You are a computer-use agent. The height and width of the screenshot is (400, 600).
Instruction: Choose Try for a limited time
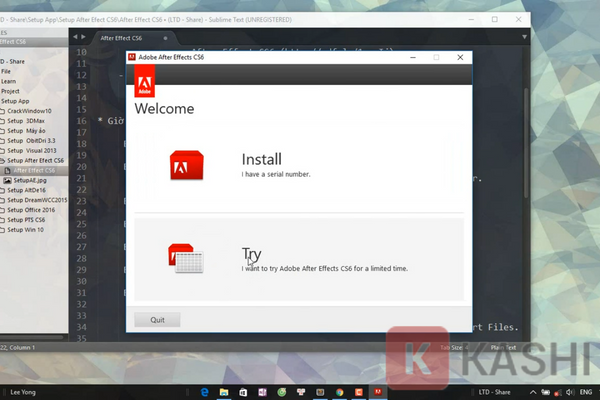[300, 259]
